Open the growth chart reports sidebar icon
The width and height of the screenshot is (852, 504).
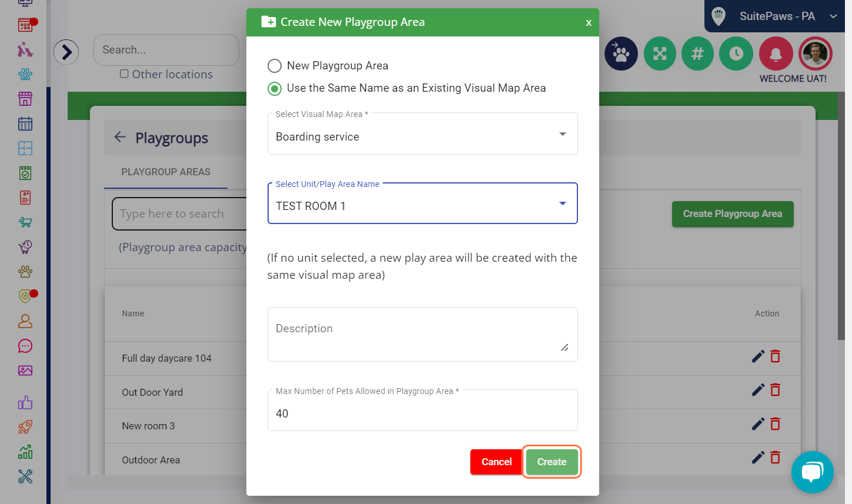pos(25,452)
